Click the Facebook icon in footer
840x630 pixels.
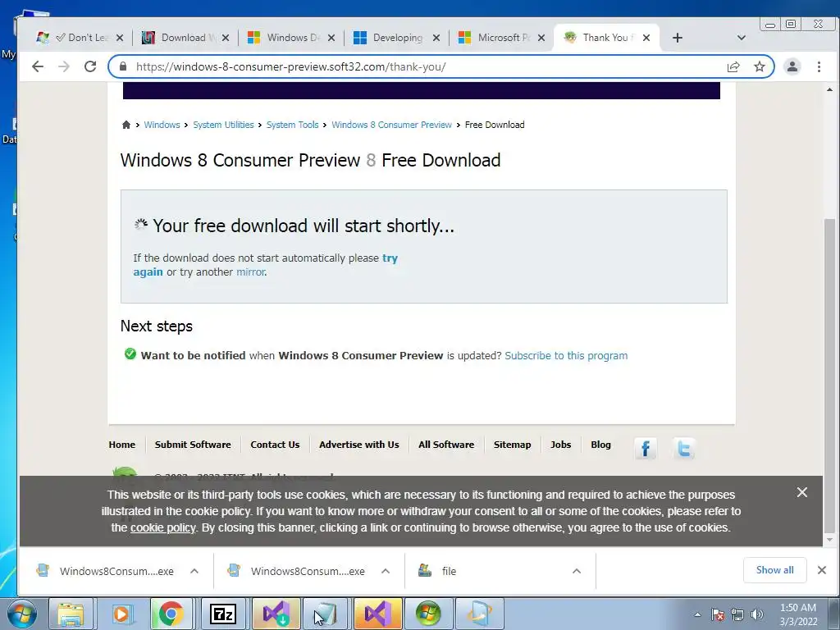point(646,449)
